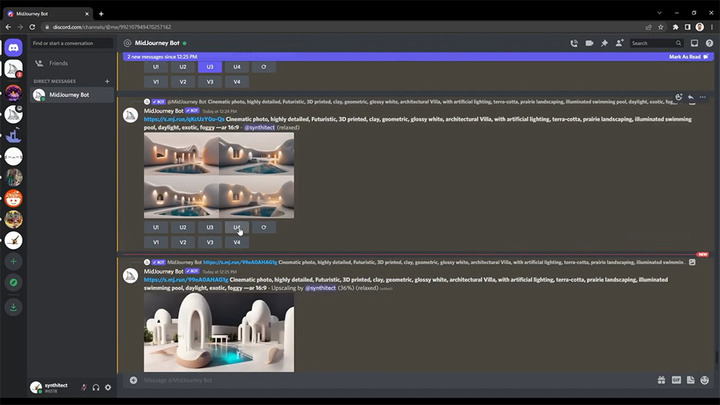Open the four-image villa grid thumbnail
720x405 pixels.
tap(219, 175)
